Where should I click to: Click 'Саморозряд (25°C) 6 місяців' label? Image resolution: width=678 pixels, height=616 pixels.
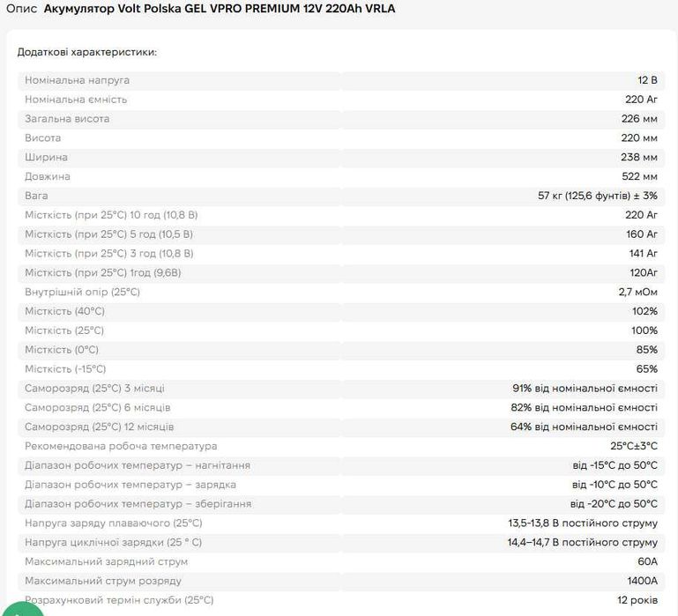pyautogui.click(x=98, y=408)
